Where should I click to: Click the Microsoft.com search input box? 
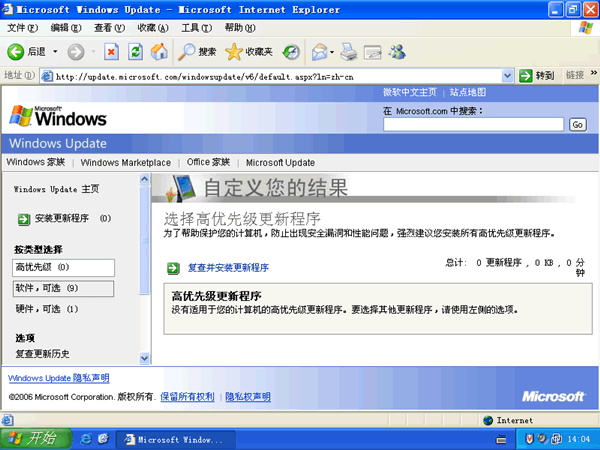(473, 124)
